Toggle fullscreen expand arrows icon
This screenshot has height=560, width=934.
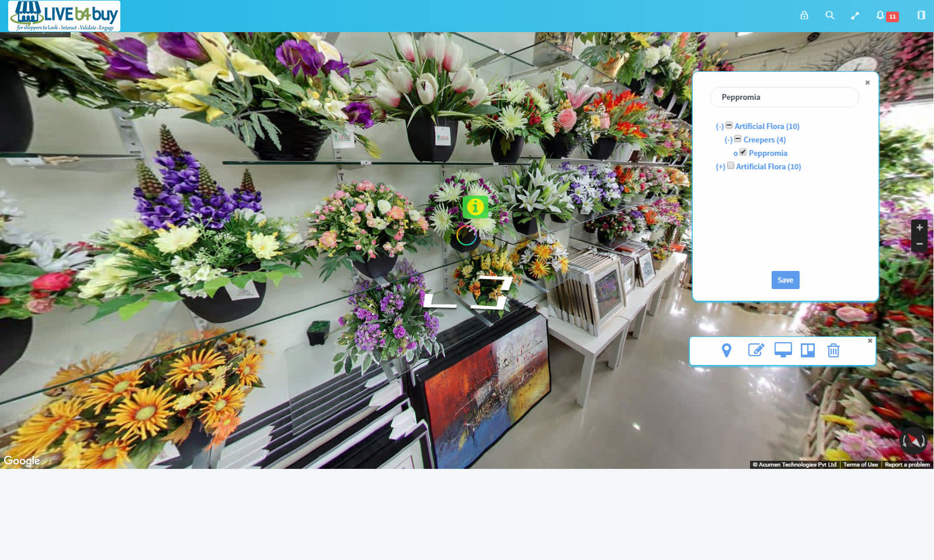coord(855,16)
